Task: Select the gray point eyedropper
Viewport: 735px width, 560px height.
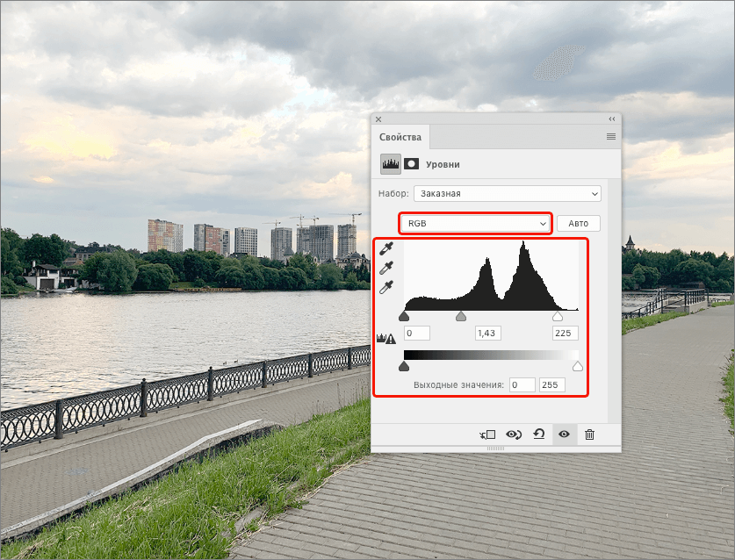Action: (x=386, y=269)
